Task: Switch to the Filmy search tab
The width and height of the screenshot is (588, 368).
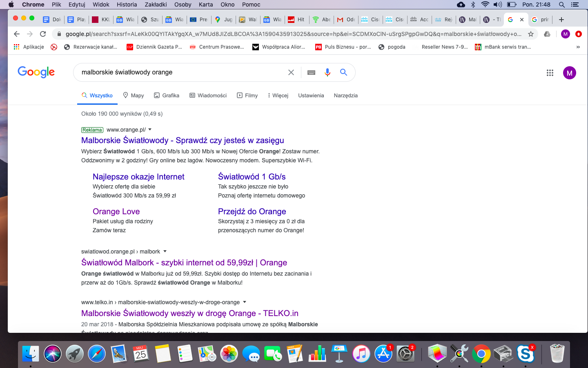Action: pyautogui.click(x=247, y=95)
